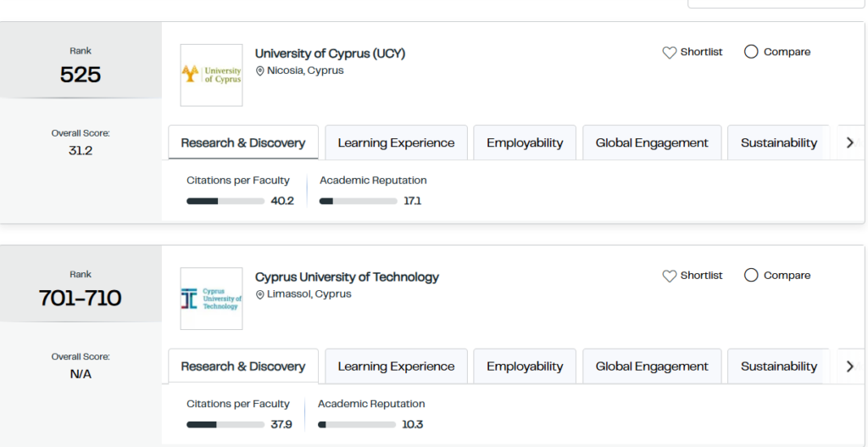
Task: Click the Nicosia, Cyprus location text
Action: coord(305,71)
